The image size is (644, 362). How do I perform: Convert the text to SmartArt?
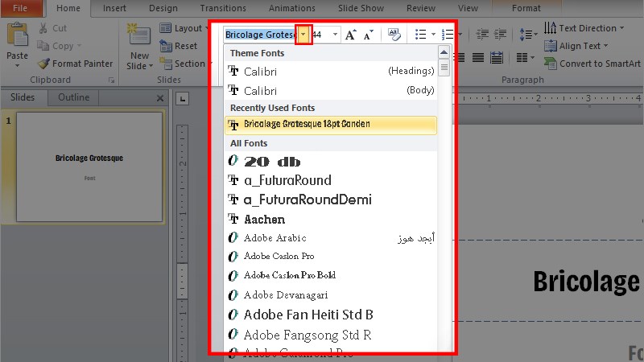coord(592,64)
